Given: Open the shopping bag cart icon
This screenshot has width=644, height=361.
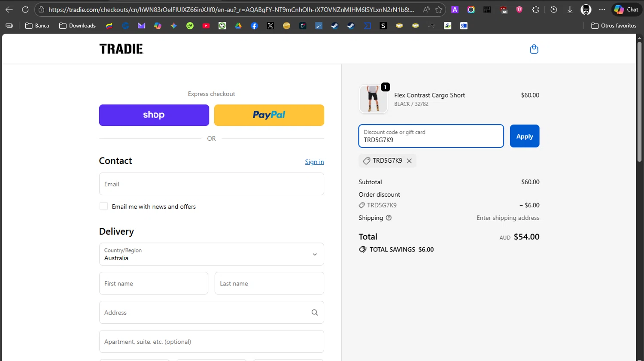Looking at the screenshot, I should point(534,49).
